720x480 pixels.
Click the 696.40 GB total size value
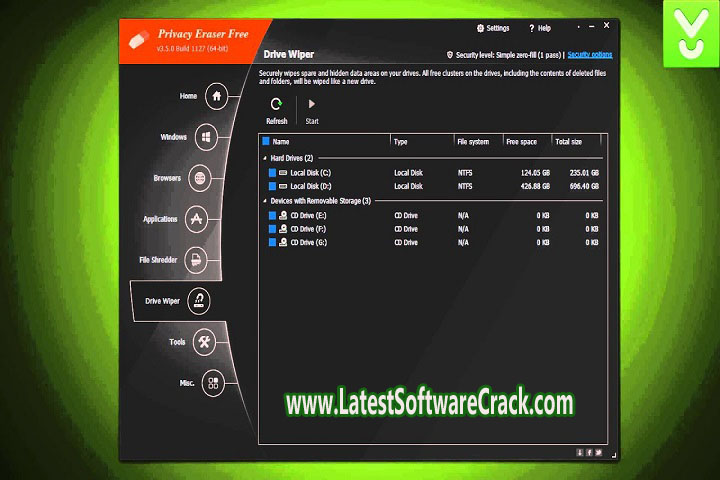(x=584, y=186)
